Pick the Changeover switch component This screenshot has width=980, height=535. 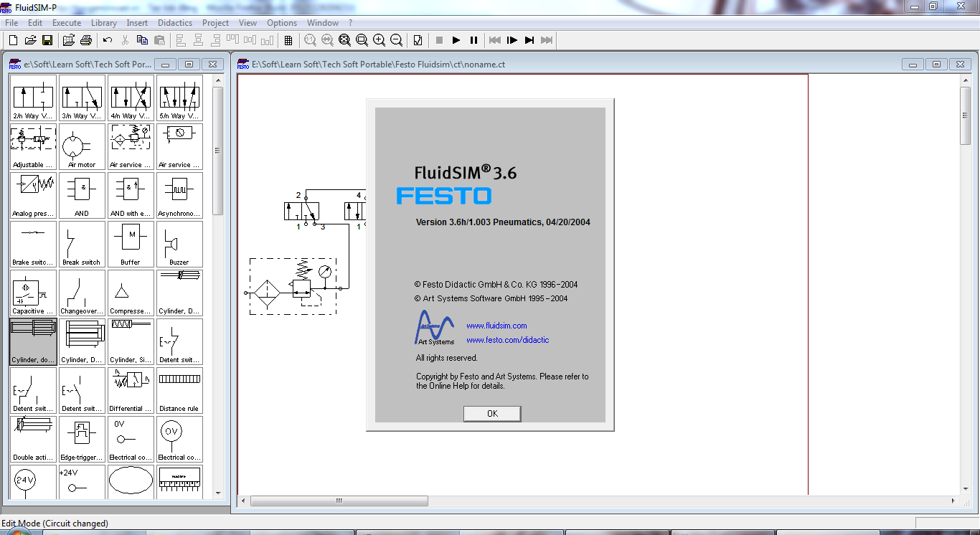(82, 293)
